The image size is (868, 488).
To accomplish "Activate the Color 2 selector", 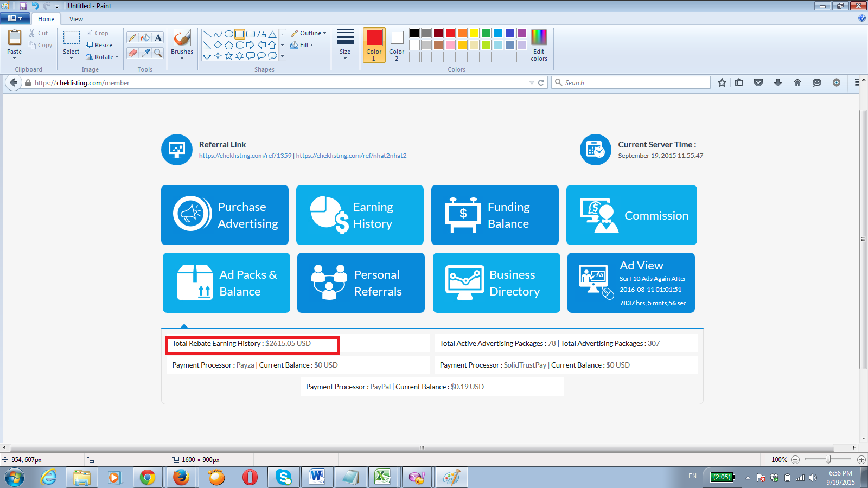I will tap(397, 45).
